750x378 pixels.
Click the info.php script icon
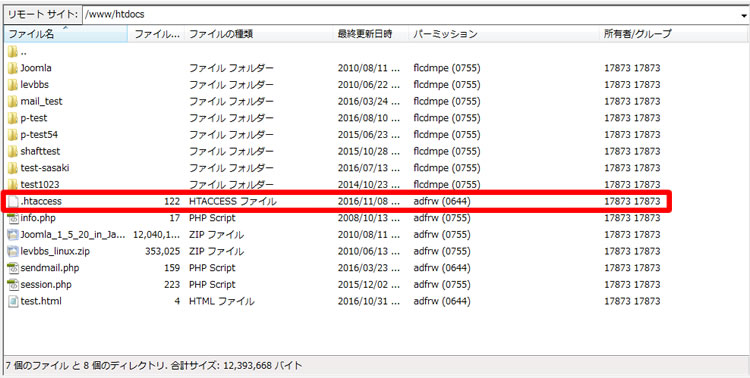pyautogui.click(x=13, y=218)
